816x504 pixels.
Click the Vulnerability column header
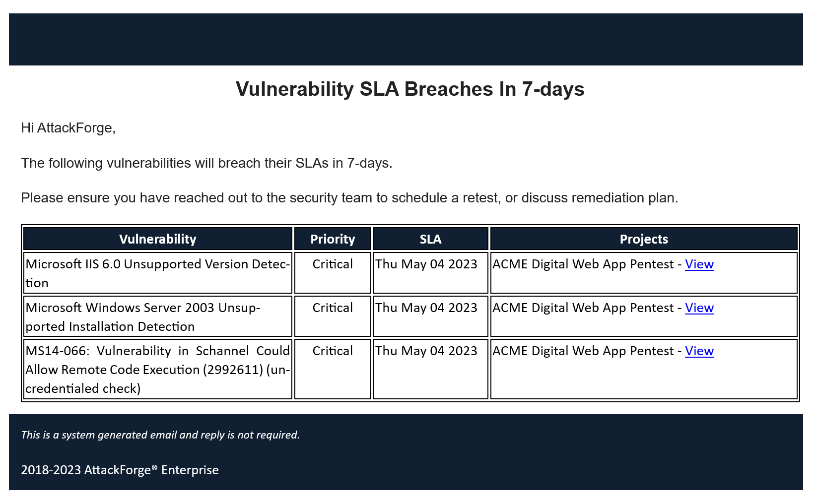[157, 239]
